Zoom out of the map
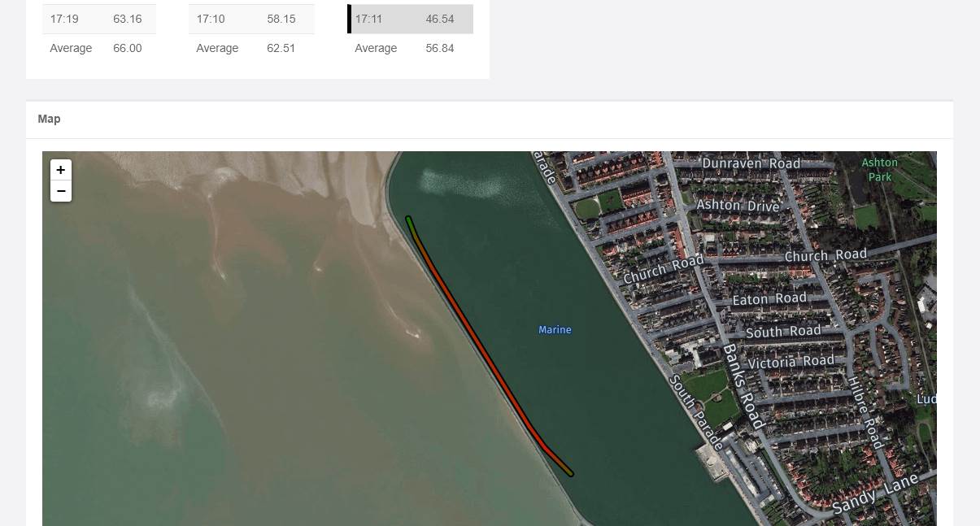This screenshot has height=526, width=980. coord(61,192)
